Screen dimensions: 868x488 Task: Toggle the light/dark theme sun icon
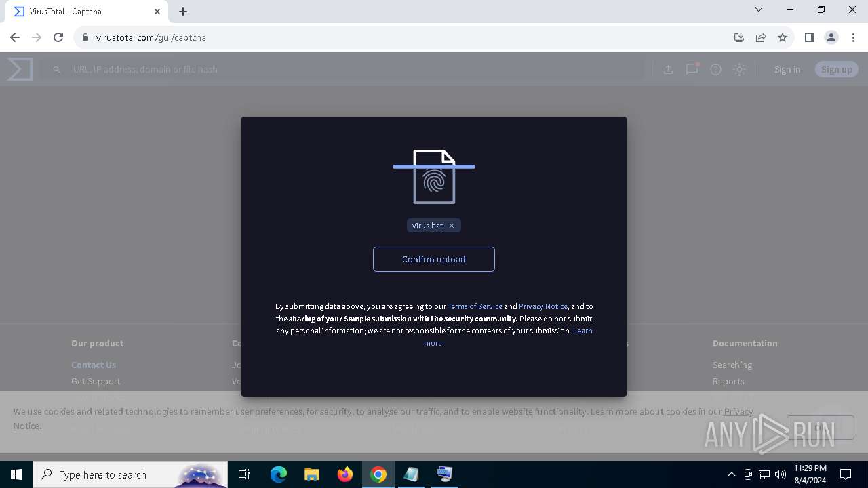(739, 69)
